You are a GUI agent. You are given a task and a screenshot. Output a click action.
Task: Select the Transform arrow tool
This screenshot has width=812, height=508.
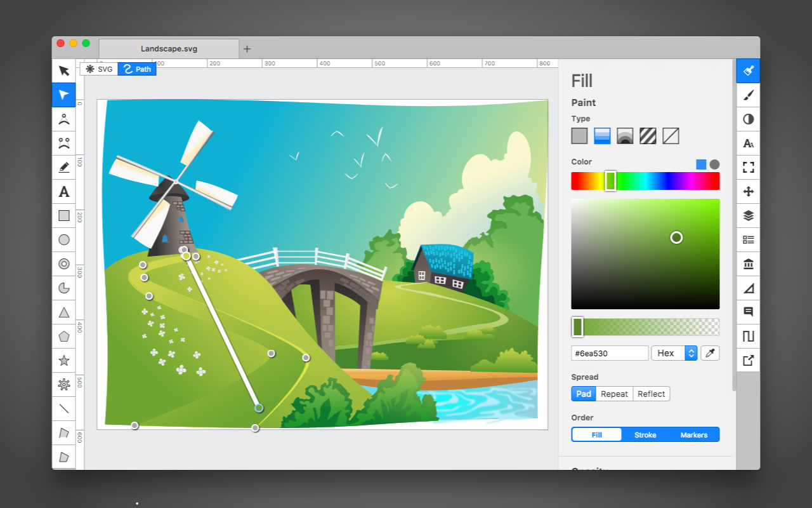pyautogui.click(x=63, y=70)
